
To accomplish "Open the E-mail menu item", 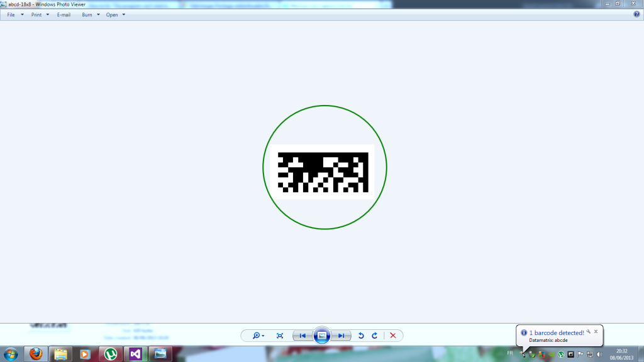I will coord(64,14).
